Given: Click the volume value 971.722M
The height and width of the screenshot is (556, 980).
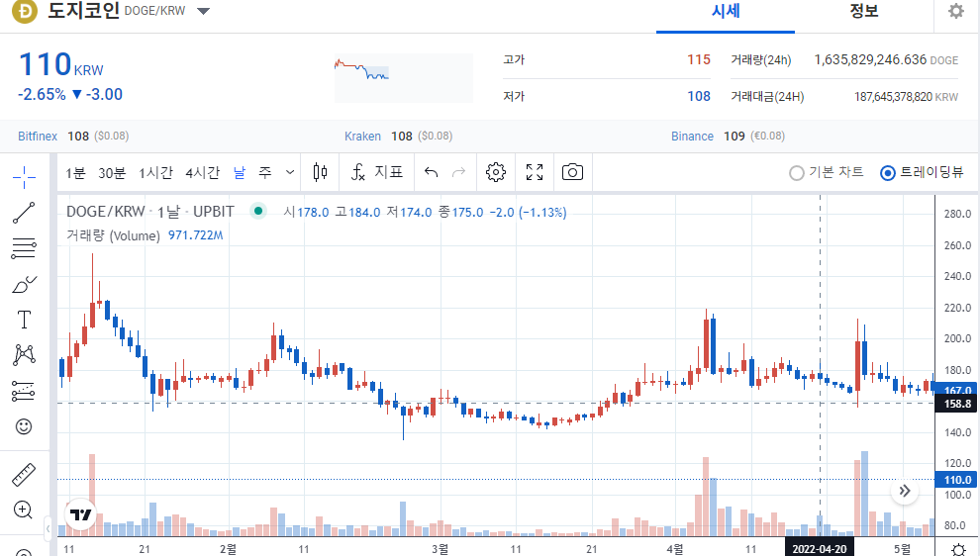Looking at the screenshot, I should click(x=196, y=235).
